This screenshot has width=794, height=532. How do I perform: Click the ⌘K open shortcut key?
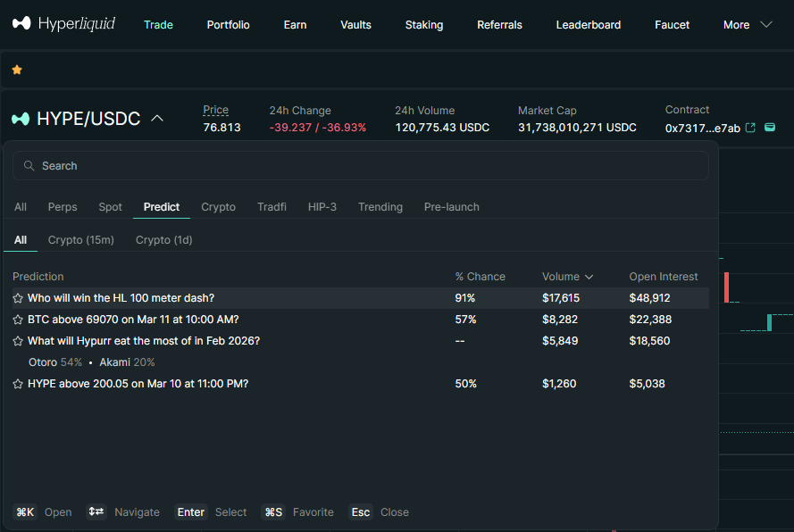click(25, 512)
